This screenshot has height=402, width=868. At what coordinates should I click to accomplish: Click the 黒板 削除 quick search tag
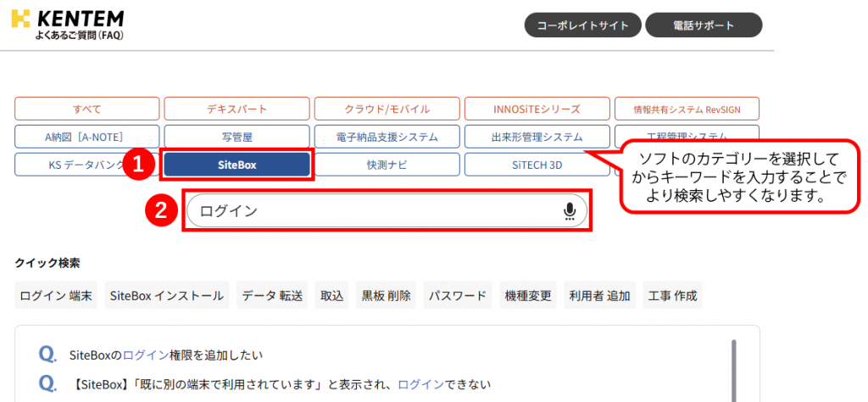point(386,296)
